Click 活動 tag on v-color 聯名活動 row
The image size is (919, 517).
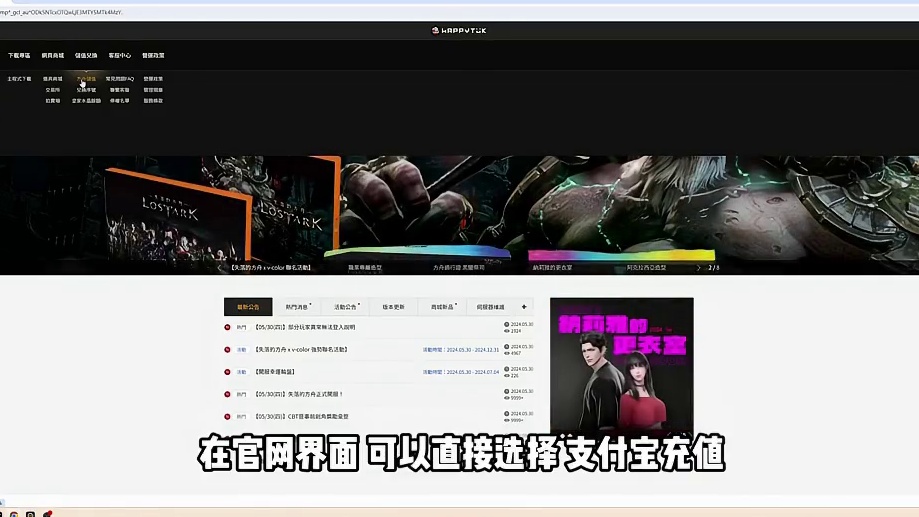click(x=241, y=350)
